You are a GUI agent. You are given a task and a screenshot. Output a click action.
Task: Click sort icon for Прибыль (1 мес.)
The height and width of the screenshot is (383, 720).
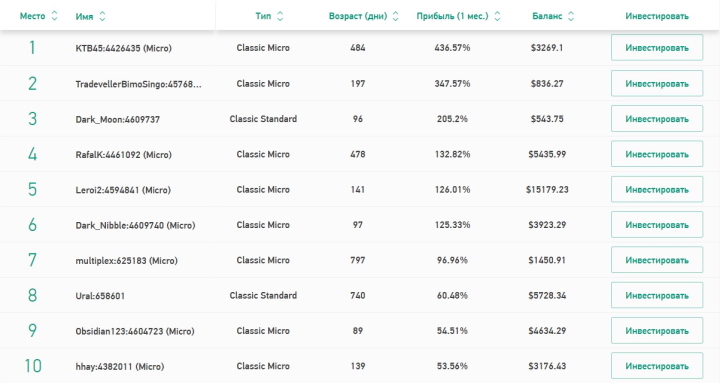click(x=497, y=16)
